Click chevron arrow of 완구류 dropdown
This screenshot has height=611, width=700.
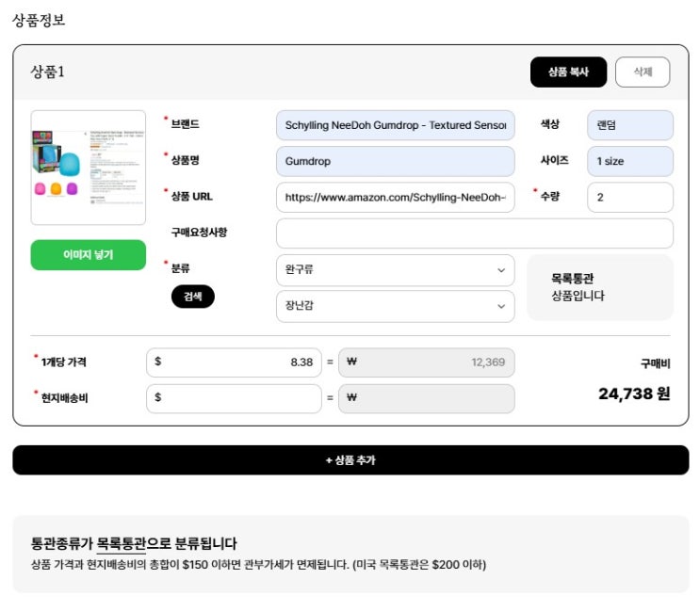click(501, 270)
